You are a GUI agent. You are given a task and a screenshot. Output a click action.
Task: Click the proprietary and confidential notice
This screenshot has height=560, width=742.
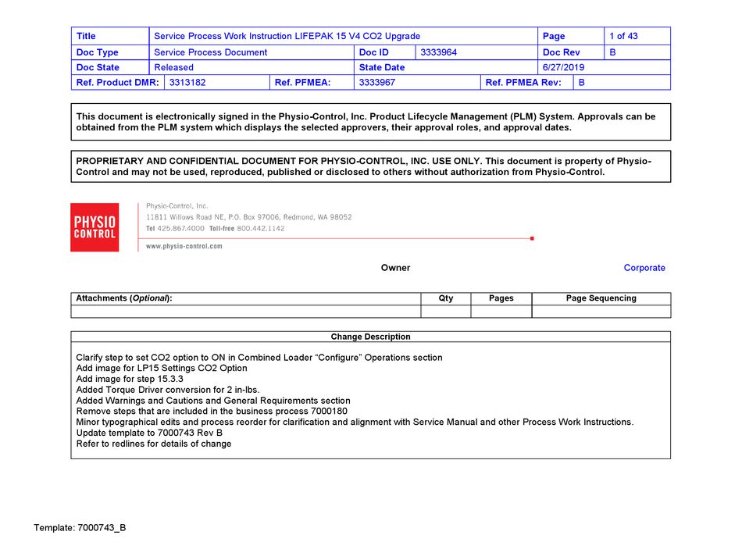point(363,166)
